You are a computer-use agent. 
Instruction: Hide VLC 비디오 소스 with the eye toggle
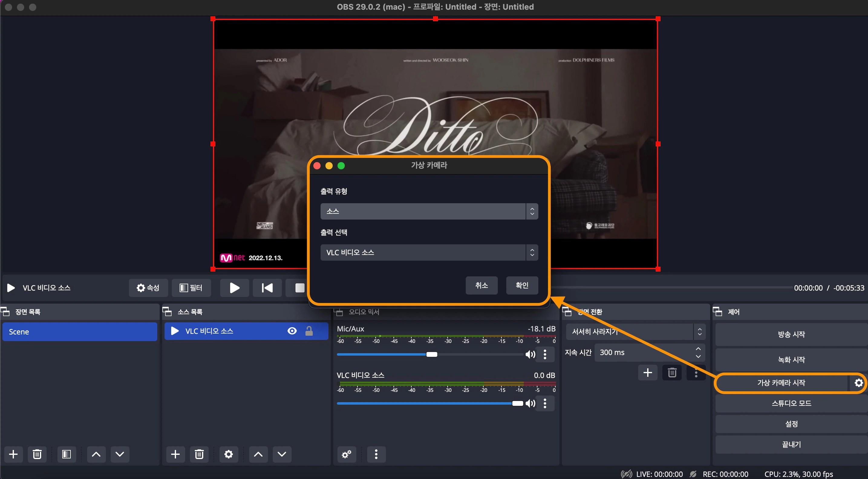coord(292,331)
